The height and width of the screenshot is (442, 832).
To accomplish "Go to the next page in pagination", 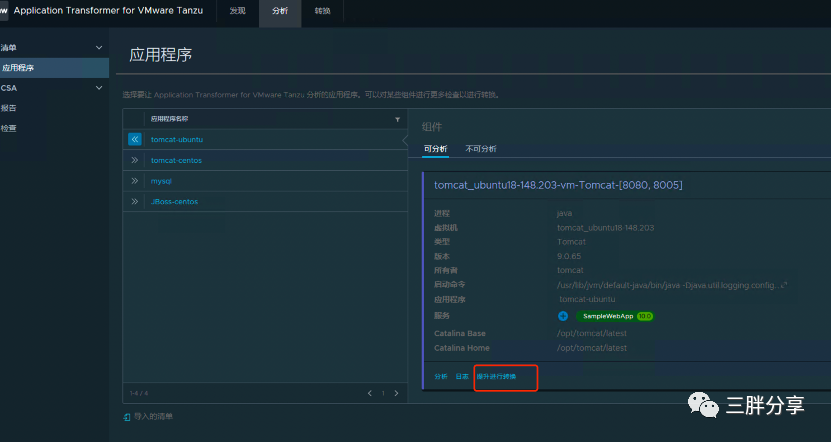I will click(396, 393).
